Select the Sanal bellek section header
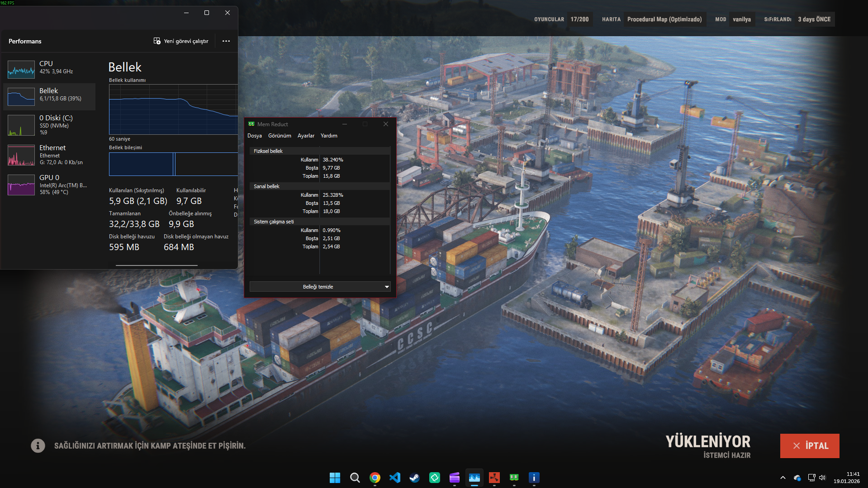Image resolution: width=868 pixels, height=488 pixels. (x=320, y=186)
